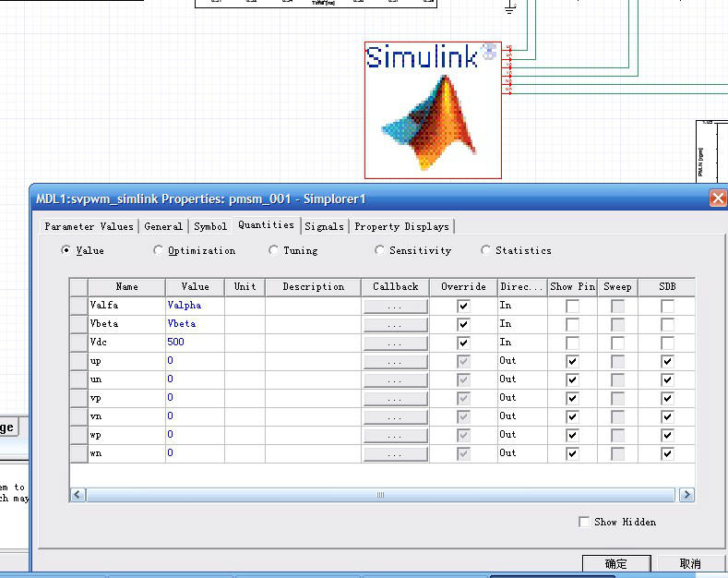
Task: Pick the Sensitivity radio option
Action: click(379, 250)
